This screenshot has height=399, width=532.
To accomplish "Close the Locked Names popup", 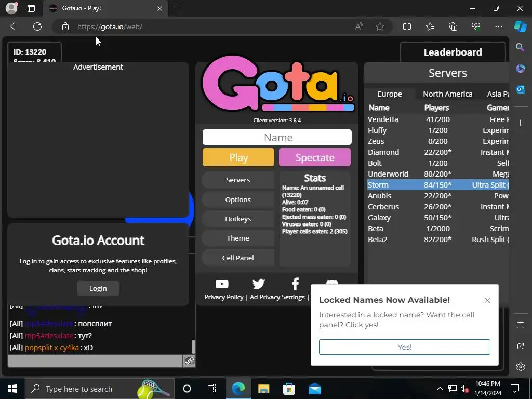I will pyautogui.click(x=487, y=300).
